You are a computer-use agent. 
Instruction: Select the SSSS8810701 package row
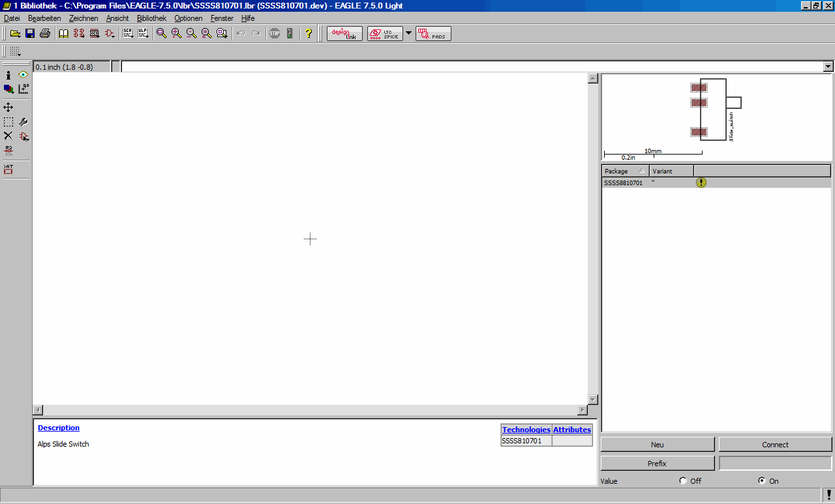pos(717,183)
